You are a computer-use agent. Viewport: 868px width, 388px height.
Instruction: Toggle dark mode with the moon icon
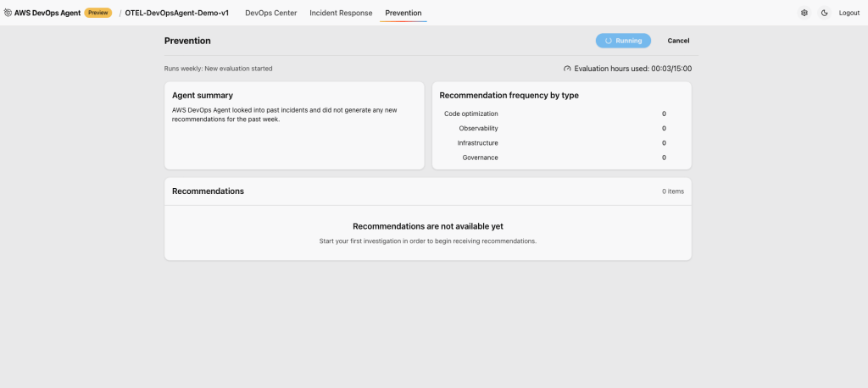[x=824, y=13]
